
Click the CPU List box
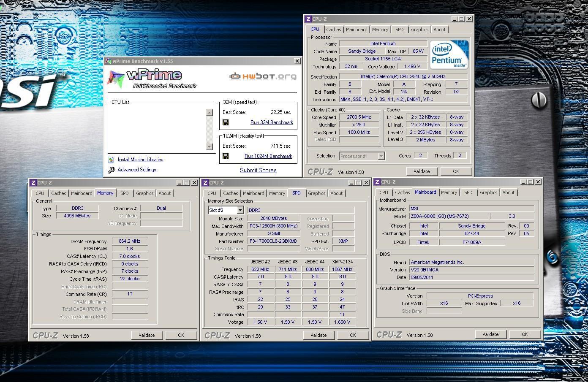point(162,128)
